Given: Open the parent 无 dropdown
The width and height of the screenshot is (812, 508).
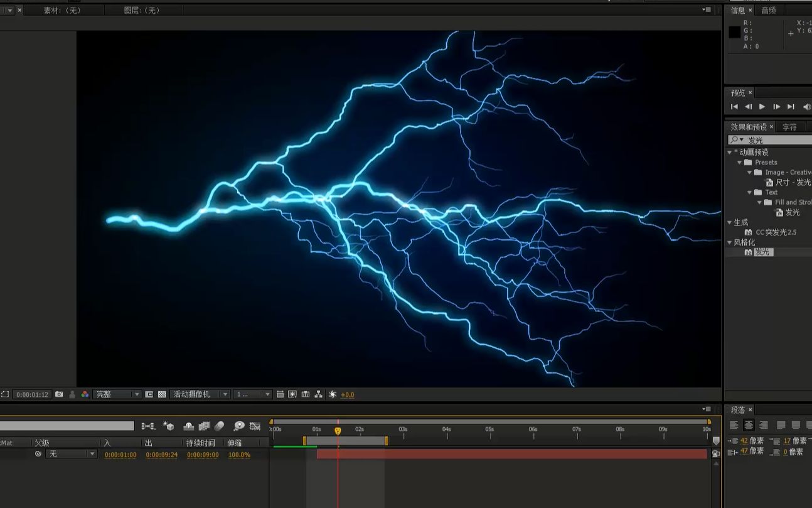Looking at the screenshot, I should click(71, 454).
